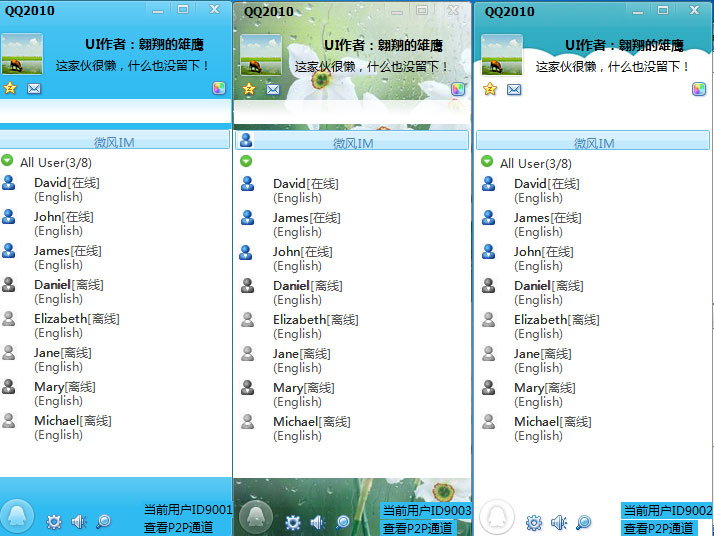Select the 微风IM tab in the ID9003 window
This screenshot has width=714, height=536.
click(352, 141)
